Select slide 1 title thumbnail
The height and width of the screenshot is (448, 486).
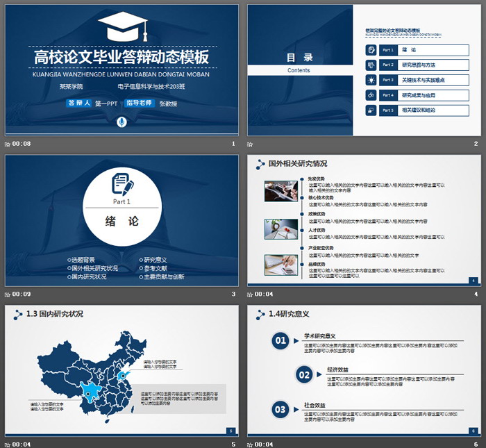pos(121,70)
